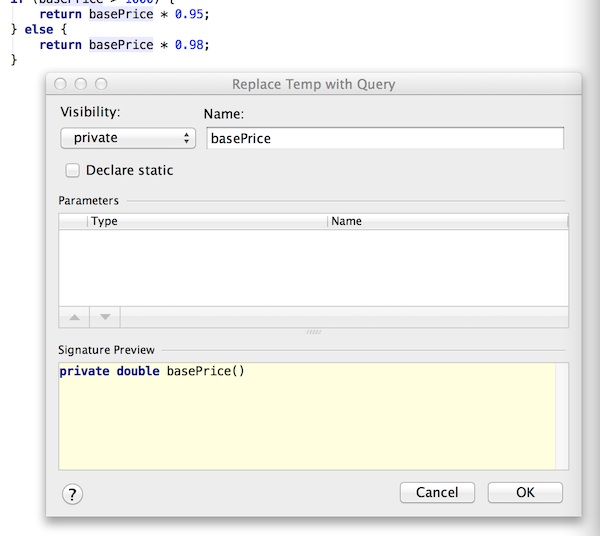Click the empty Parameters table body
Viewport: 600px width, 536px height.
pos(313,266)
